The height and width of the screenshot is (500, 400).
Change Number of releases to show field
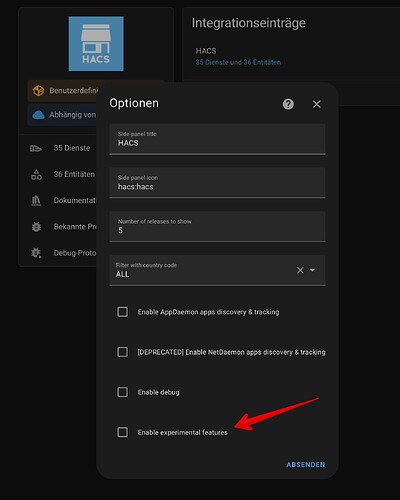217,227
